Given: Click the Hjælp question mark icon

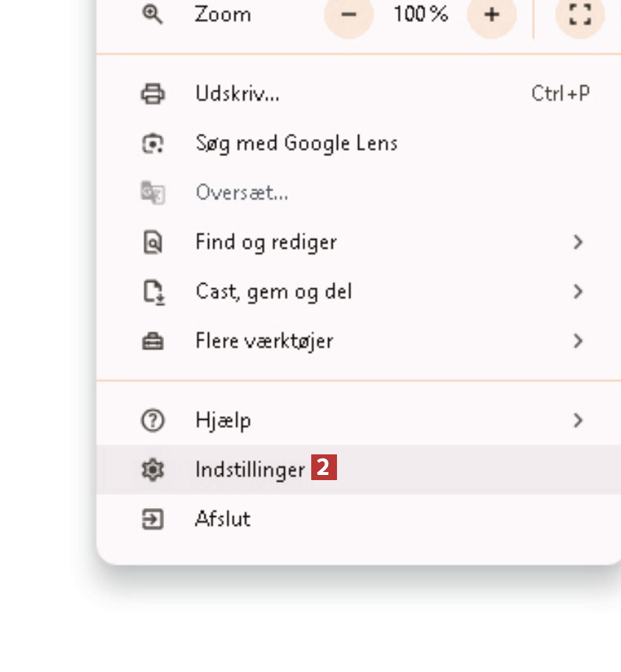Looking at the screenshot, I should (x=152, y=421).
